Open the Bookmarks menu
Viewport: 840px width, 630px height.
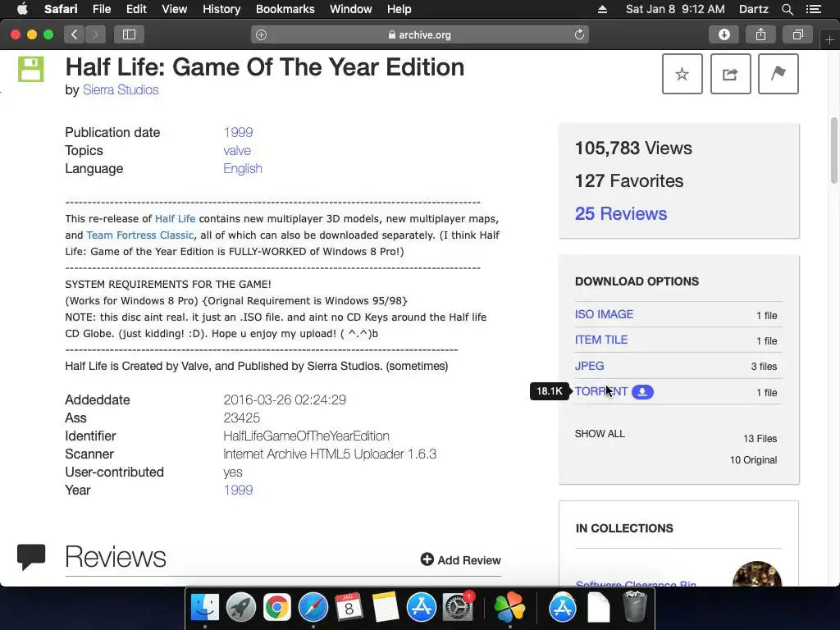(285, 9)
